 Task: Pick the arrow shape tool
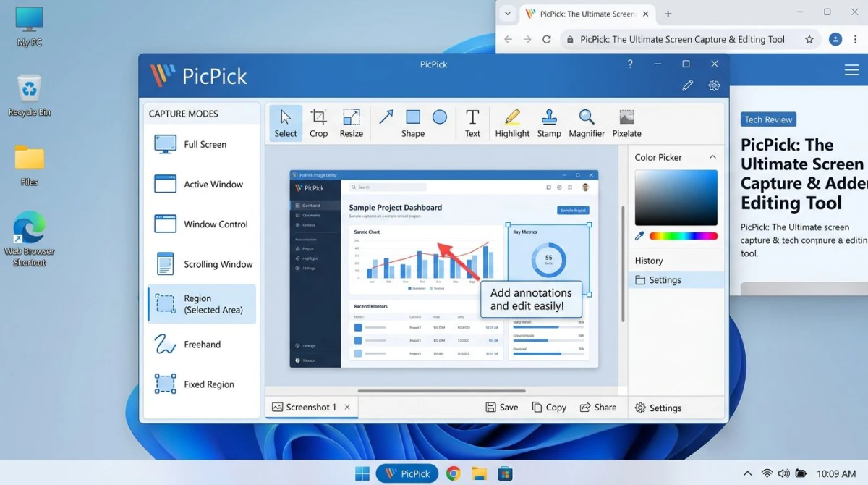click(386, 117)
